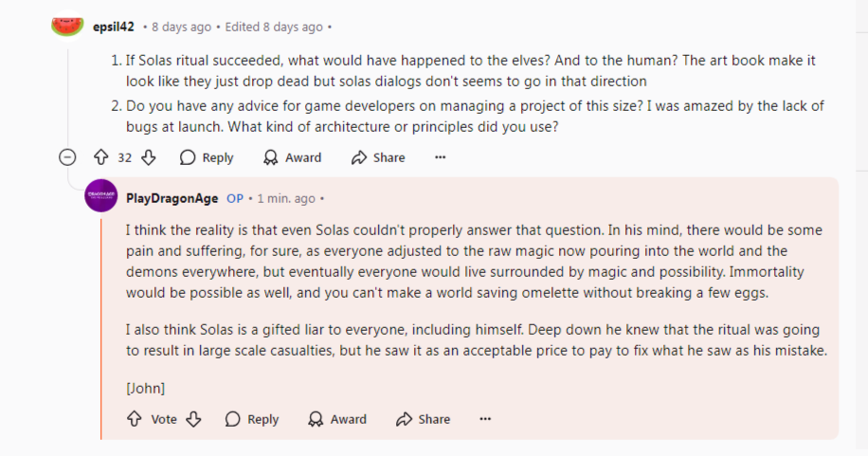Open the epsil42 user profile link
The width and height of the screenshot is (868, 456).
click(113, 27)
